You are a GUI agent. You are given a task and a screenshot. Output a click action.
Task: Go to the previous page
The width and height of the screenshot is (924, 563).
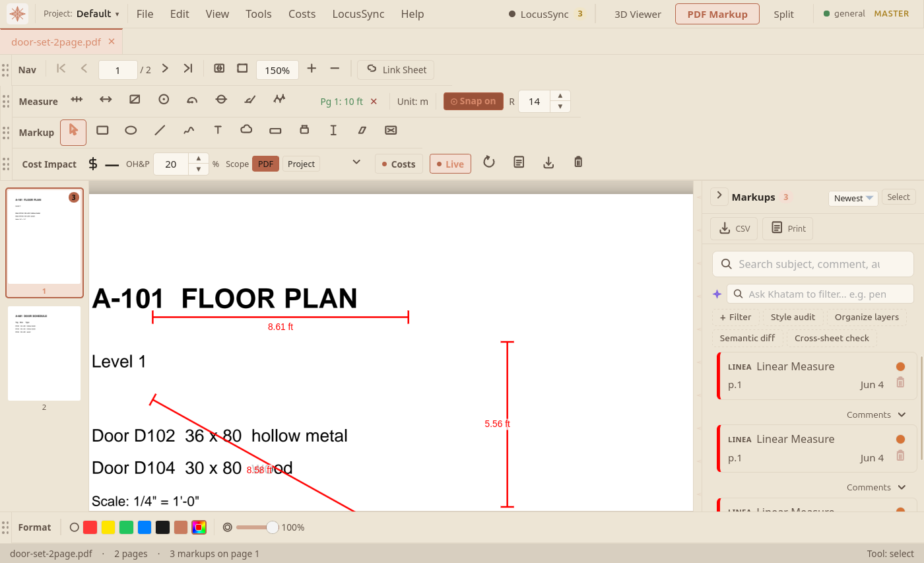[84, 69]
